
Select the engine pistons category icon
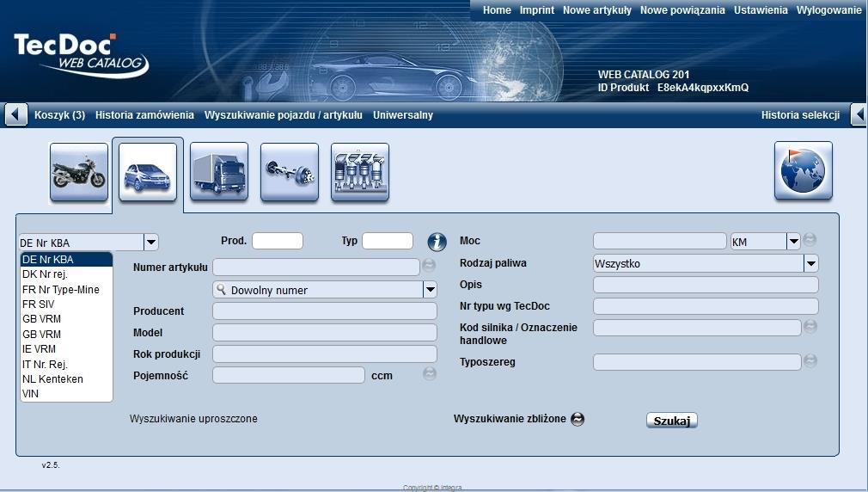[360, 172]
